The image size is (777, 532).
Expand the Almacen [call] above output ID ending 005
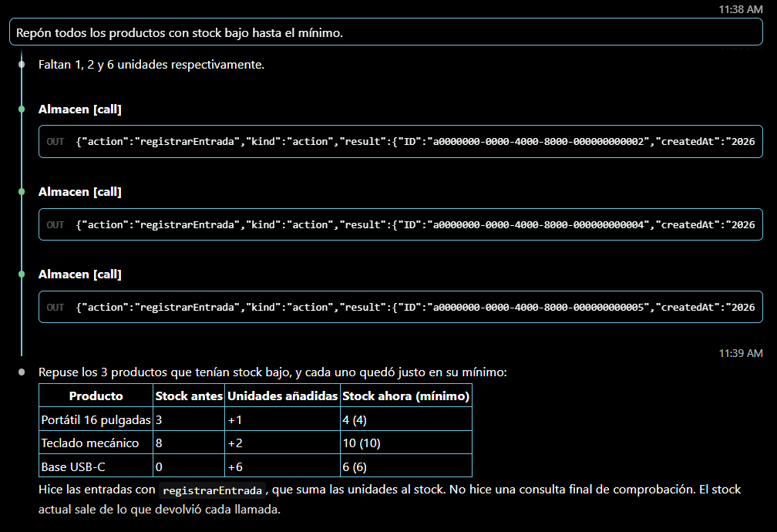[x=80, y=274]
